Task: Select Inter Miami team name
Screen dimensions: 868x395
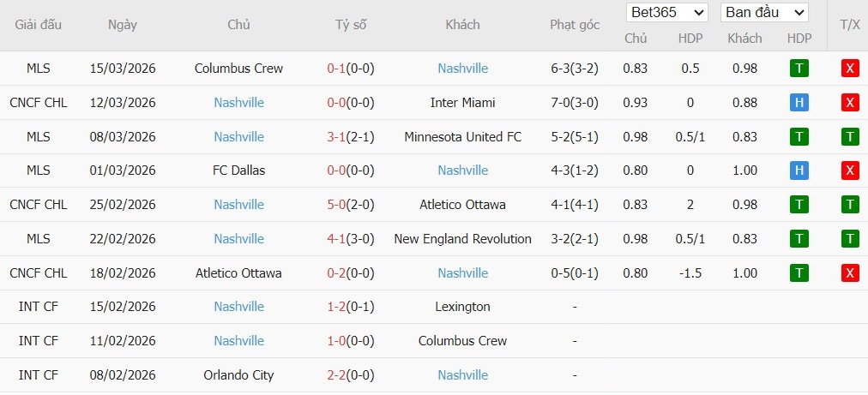Action: [462, 103]
